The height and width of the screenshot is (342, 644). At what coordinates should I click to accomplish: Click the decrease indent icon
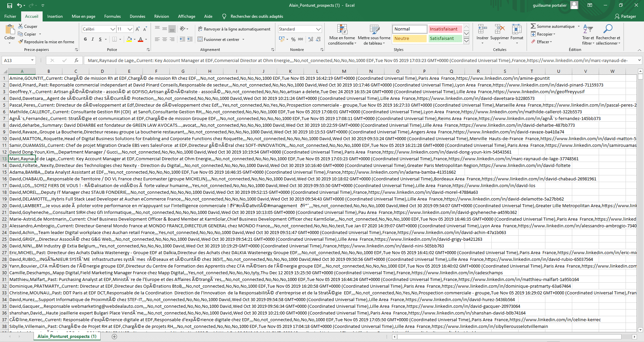[182, 39]
